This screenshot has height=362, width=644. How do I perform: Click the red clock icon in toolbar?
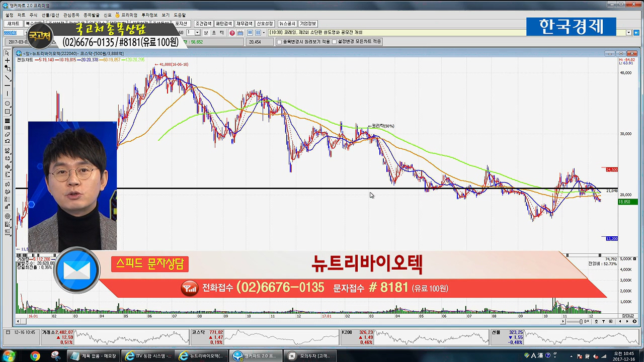[x=232, y=33]
